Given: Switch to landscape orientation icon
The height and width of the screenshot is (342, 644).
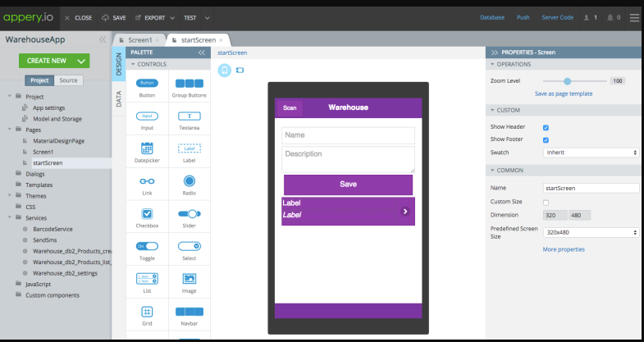Looking at the screenshot, I should [240, 71].
